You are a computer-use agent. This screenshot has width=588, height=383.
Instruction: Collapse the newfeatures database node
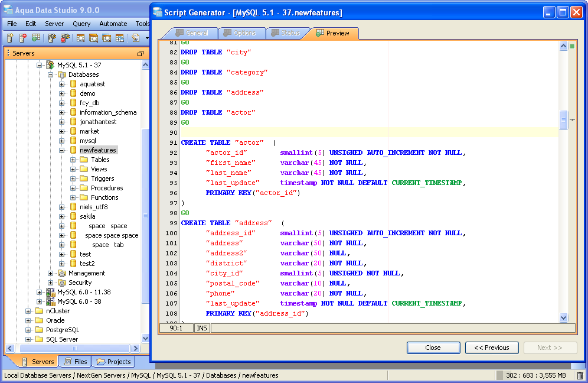point(62,150)
